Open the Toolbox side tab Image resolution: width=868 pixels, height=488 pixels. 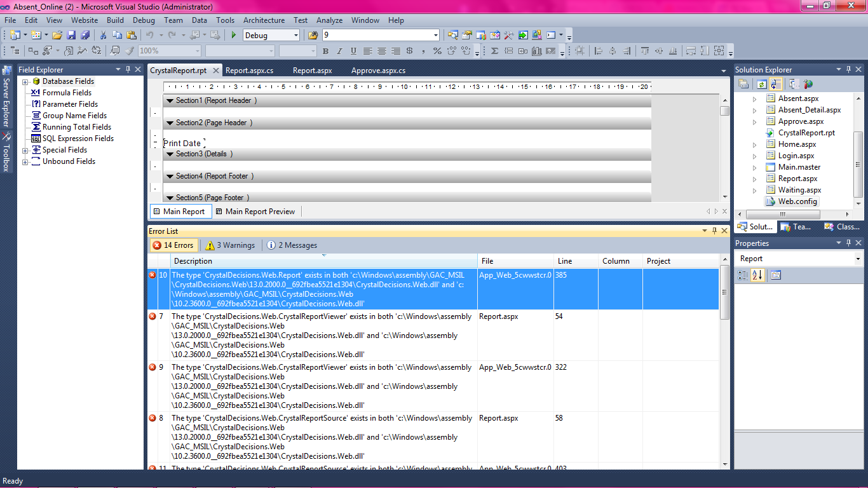pos(7,152)
